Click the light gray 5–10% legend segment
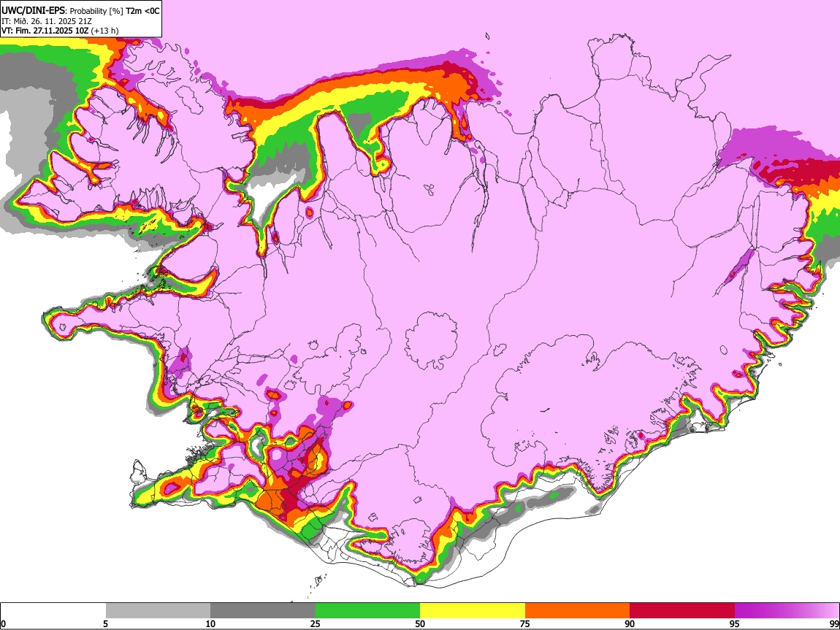Viewport: 840px width, 630px height. 158,610
